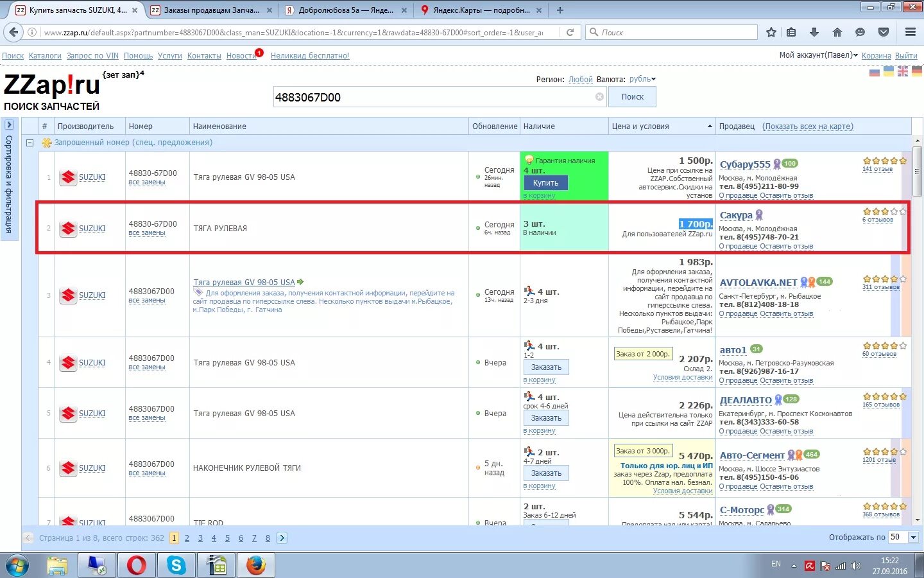The height and width of the screenshot is (578, 924).
Task: Click the Поиск search button
Action: point(632,97)
